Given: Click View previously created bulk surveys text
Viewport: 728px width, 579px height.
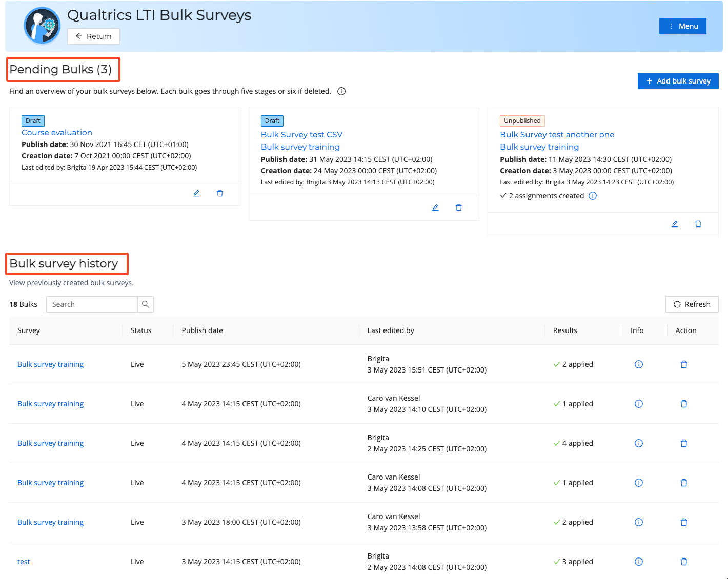Looking at the screenshot, I should pyautogui.click(x=71, y=283).
